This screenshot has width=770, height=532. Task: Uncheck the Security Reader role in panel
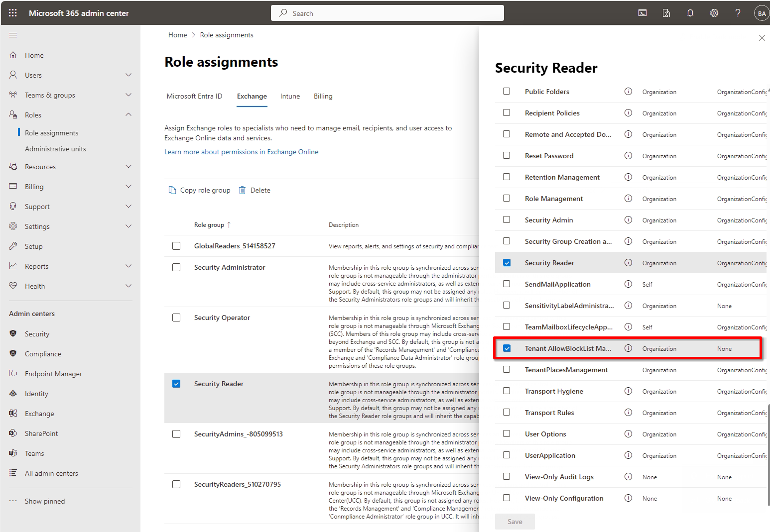pos(507,263)
